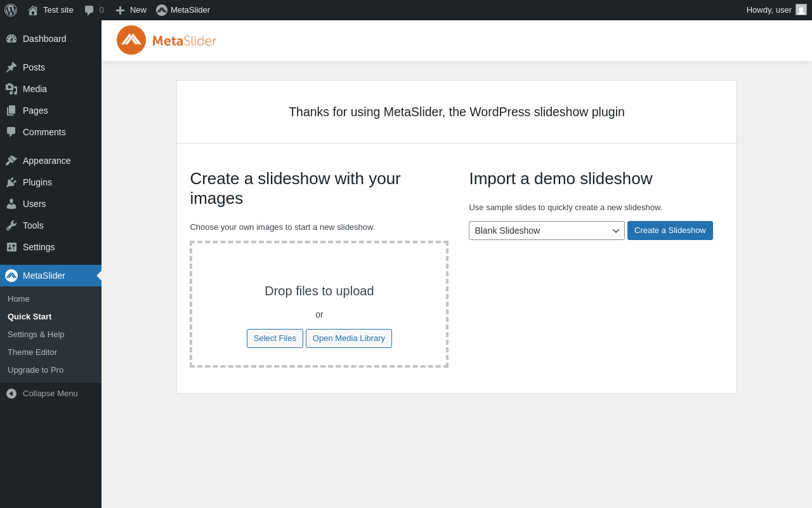The width and height of the screenshot is (812, 508).
Task: Open Settings & Help submenu item
Action: (x=36, y=335)
